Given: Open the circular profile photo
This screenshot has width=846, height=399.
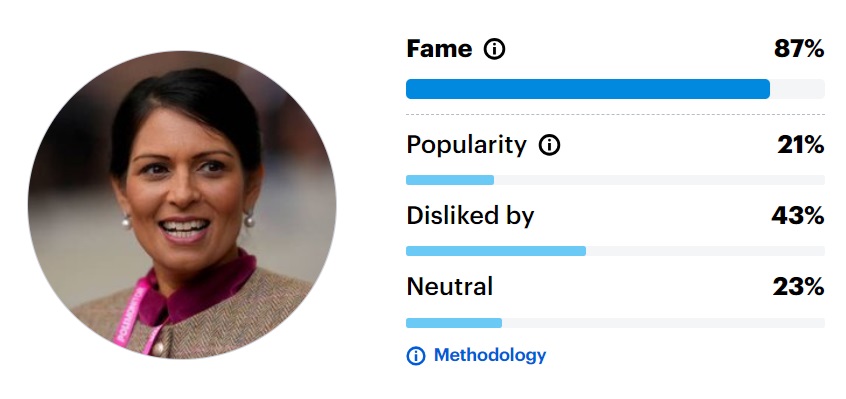Looking at the screenshot, I should point(182,205).
